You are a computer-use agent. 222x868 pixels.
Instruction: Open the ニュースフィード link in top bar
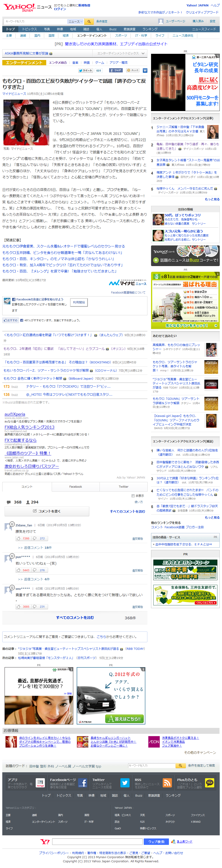(x=204, y=29)
